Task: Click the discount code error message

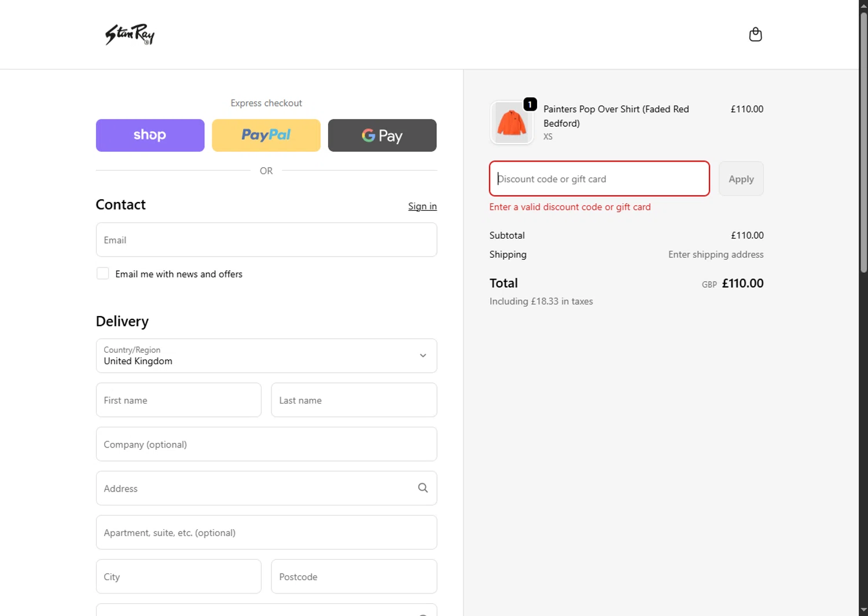Action: pyautogui.click(x=570, y=207)
